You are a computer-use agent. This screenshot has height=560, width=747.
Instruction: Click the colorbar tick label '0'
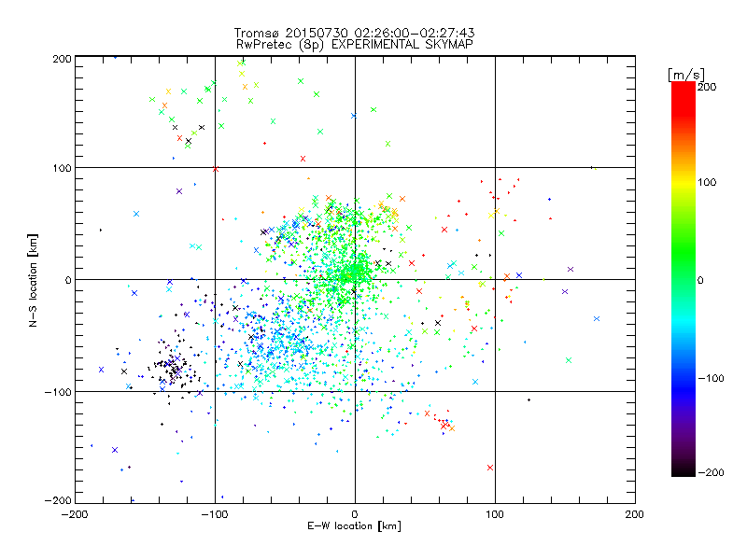pyautogui.click(x=700, y=280)
